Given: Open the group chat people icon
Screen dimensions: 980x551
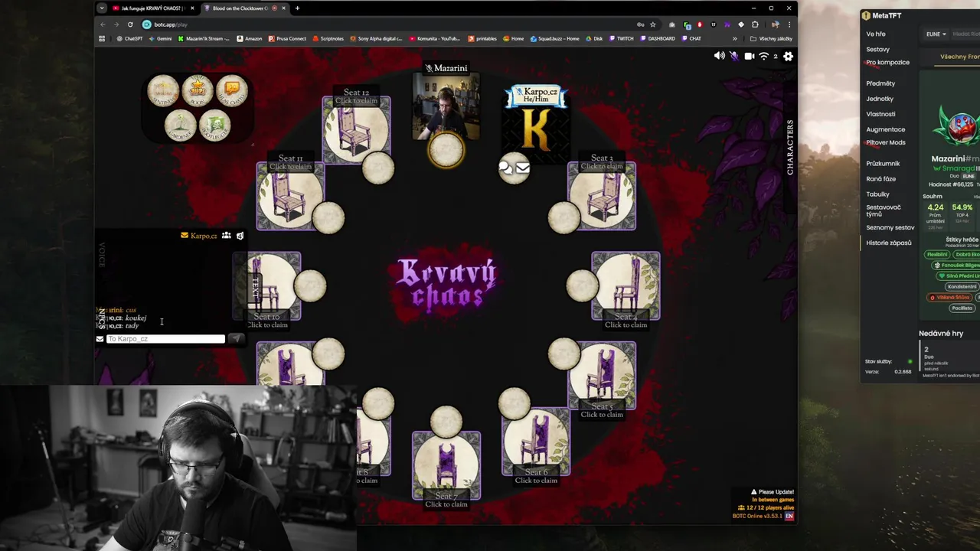Looking at the screenshot, I should (x=227, y=236).
